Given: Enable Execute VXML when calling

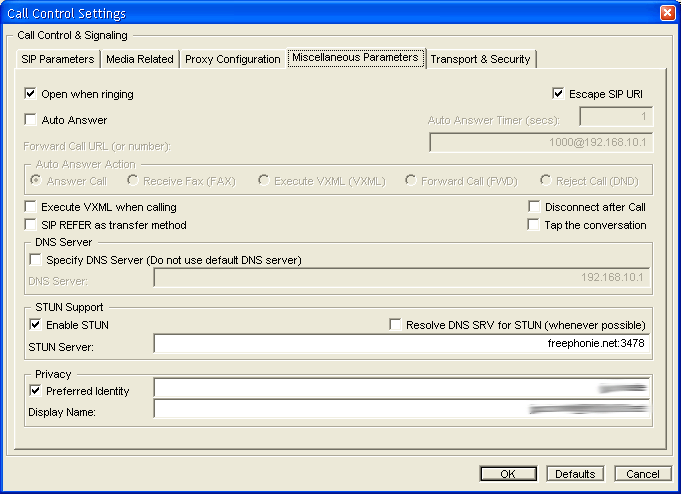Looking at the screenshot, I should (30, 207).
